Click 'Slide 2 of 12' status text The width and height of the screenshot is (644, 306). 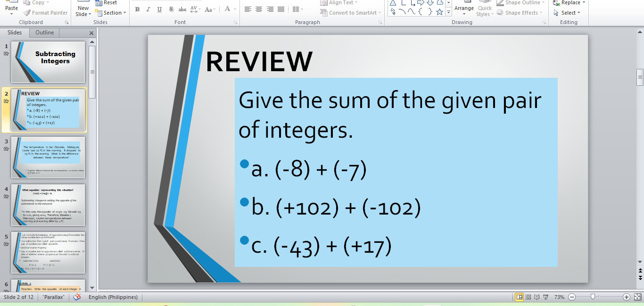(x=19, y=297)
